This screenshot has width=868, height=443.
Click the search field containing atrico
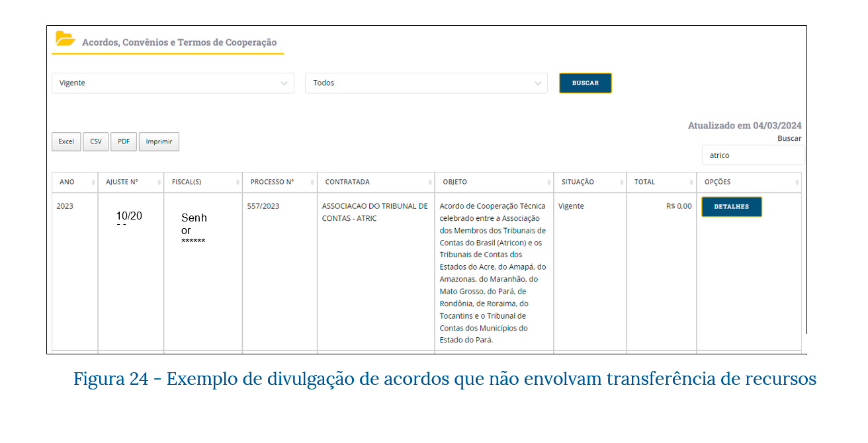[754, 155]
